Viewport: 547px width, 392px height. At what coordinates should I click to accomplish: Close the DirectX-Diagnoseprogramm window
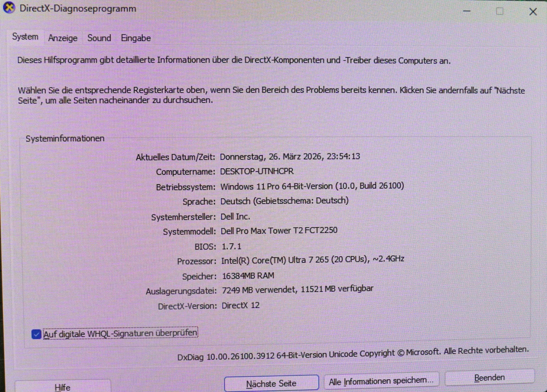533,12
